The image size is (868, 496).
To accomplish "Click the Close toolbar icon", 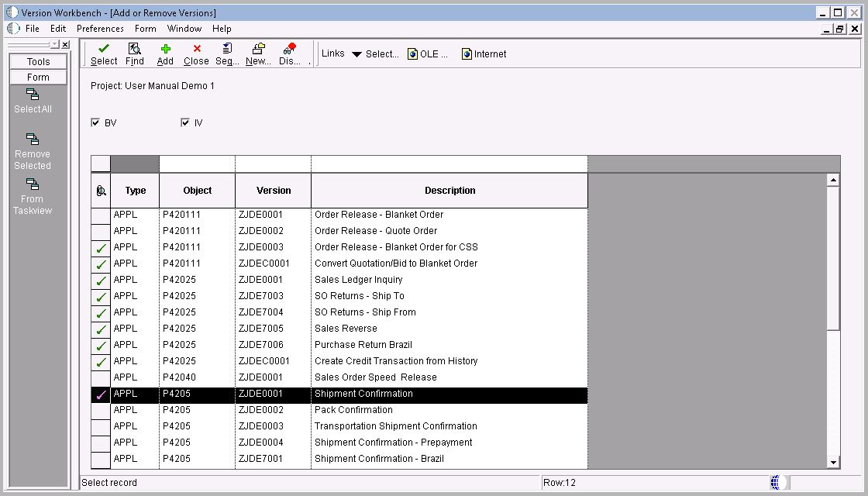I will [x=196, y=53].
